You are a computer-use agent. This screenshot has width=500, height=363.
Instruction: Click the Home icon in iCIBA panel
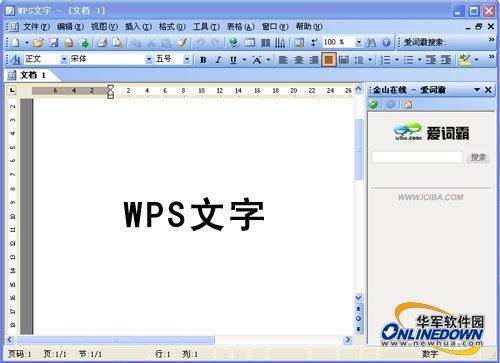(408, 104)
